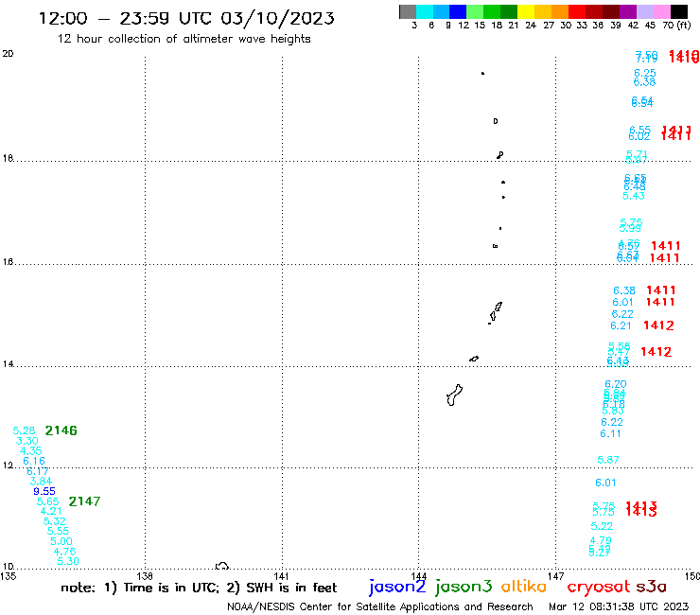Image resolution: width=700 pixels, height=615 pixels.
Task: Click the wave height value 6.20
Action: click(616, 384)
